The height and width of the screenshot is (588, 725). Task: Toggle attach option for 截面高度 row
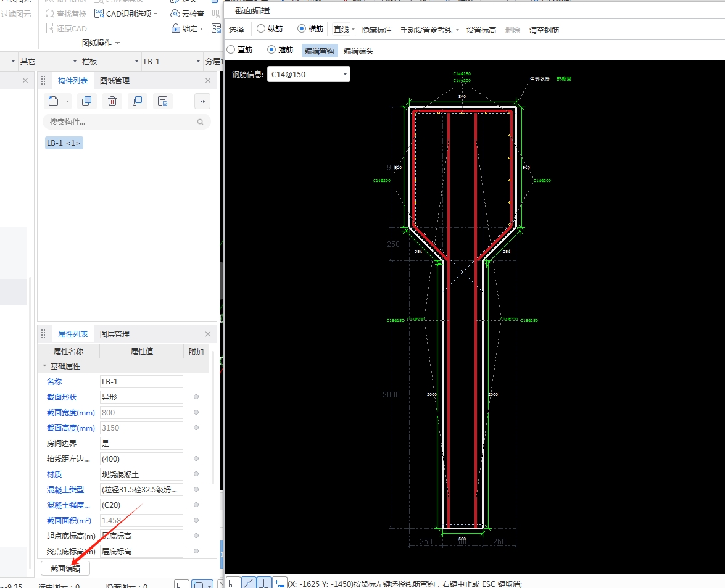point(196,428)
